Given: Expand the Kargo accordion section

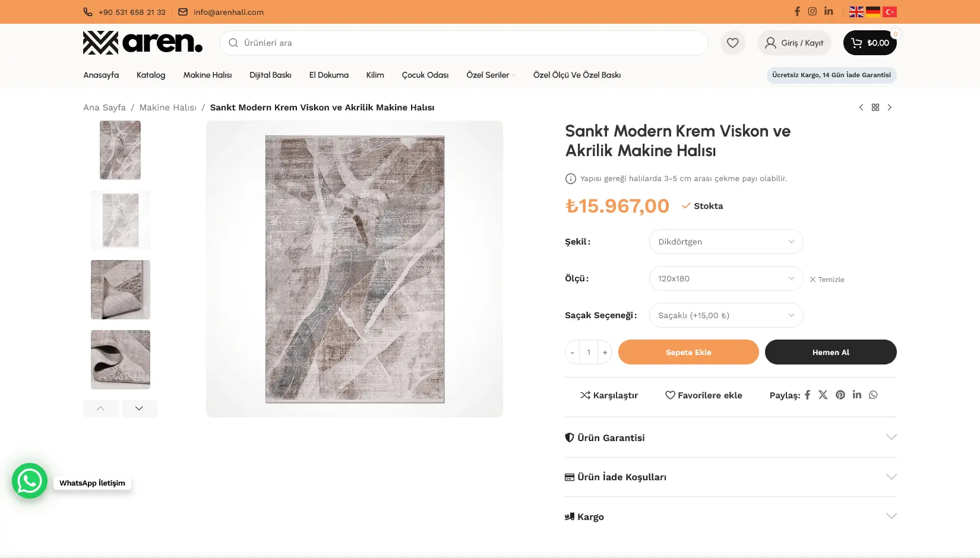Looking at the screenshot, I should tap(730, 516).
